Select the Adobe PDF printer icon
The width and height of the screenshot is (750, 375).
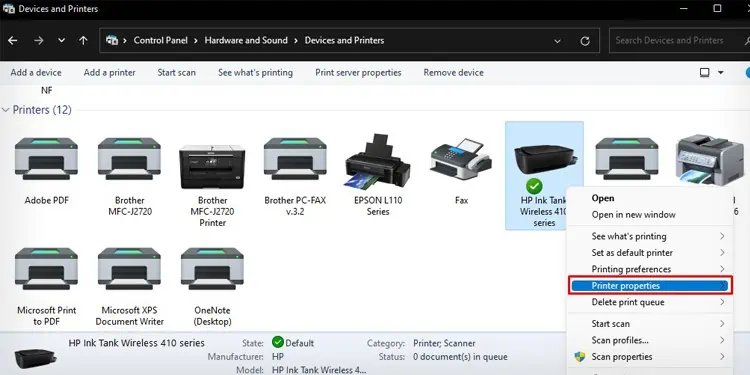pyautogui.click(x=46, y=159)
